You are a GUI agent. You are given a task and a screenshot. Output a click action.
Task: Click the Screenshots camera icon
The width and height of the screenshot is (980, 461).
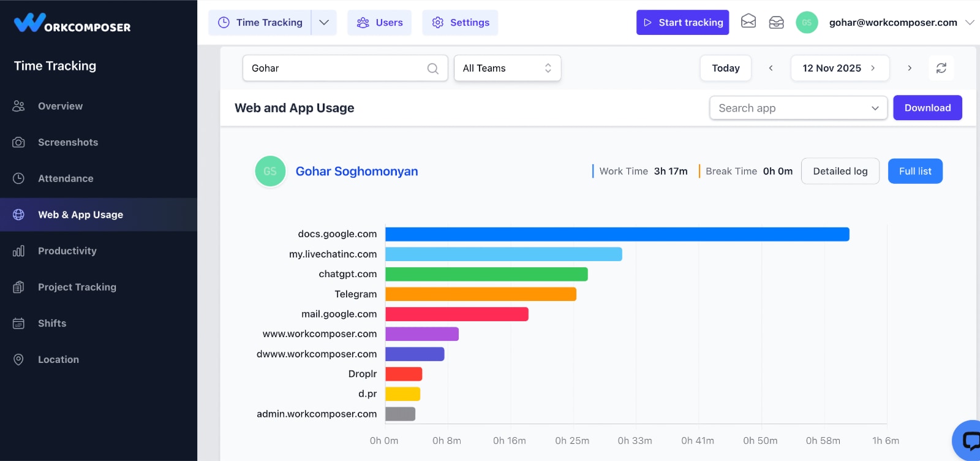(18, 142)
